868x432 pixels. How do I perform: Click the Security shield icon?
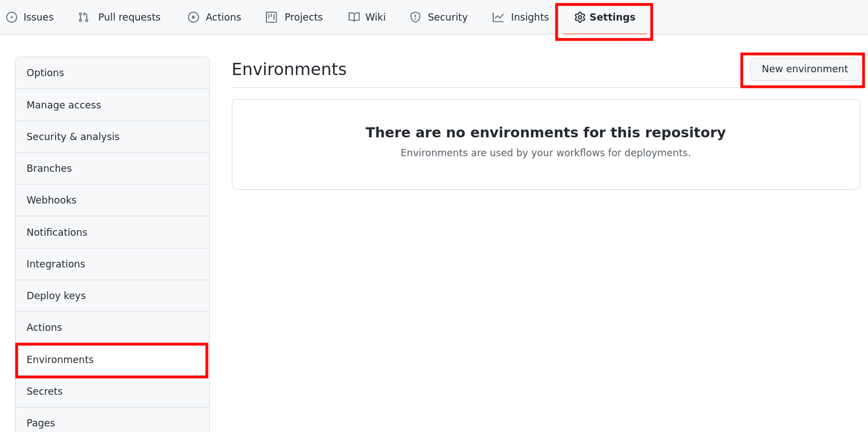tap(415, 17)
